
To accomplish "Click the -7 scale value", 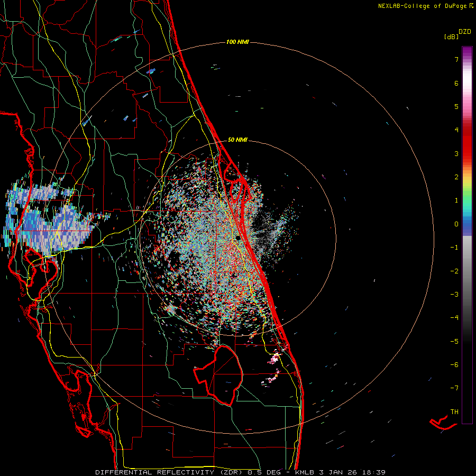I will (454, 388).
